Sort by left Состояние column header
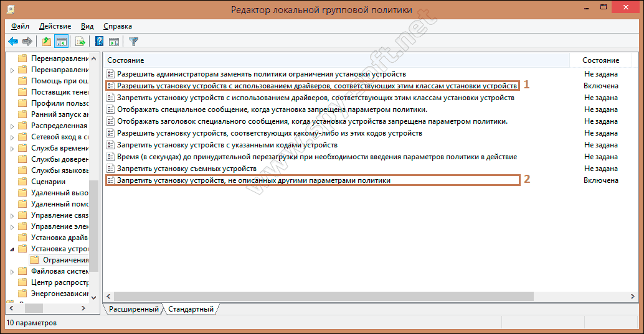Viewport: 644px width, 334px height. (336, 60)
